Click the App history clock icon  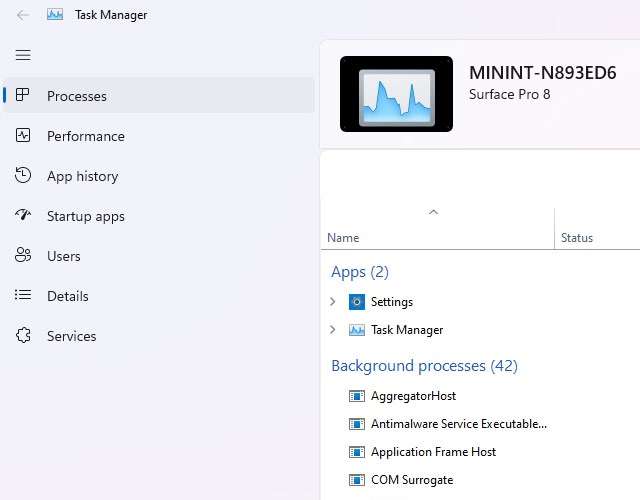point(23,176)
